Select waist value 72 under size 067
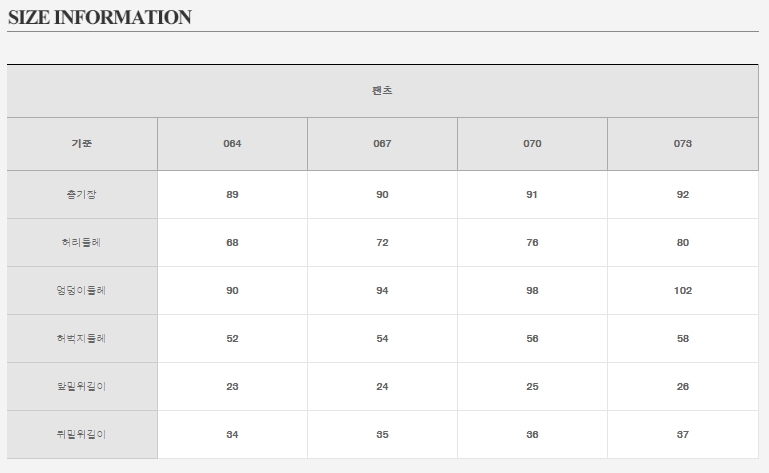The width and height of the screenshot is (769, 473). [382, 243]
